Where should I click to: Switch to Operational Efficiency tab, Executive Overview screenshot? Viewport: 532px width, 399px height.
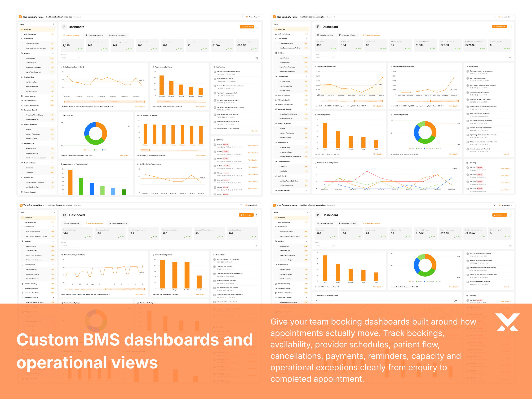point(94,35)
